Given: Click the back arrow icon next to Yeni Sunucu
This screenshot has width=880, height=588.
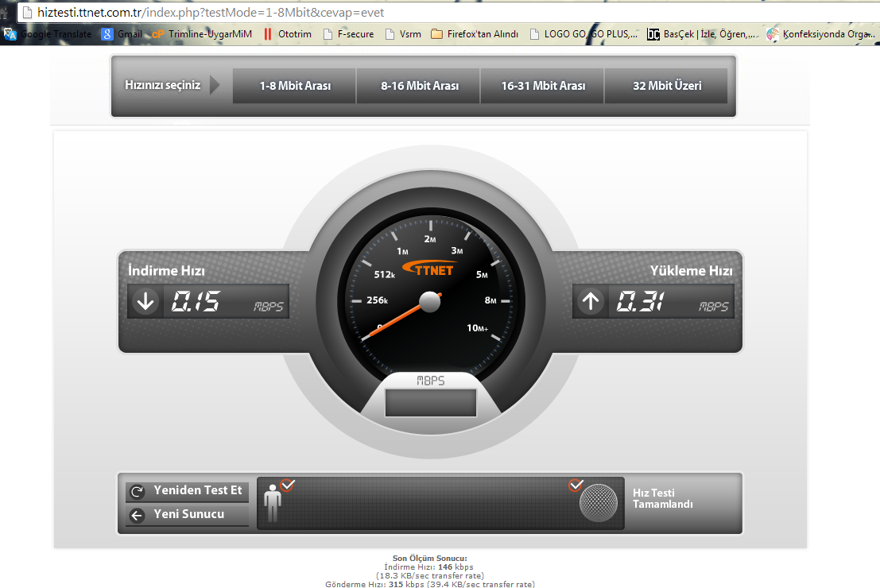Looking at the screenshot, I should pos(137,516).
